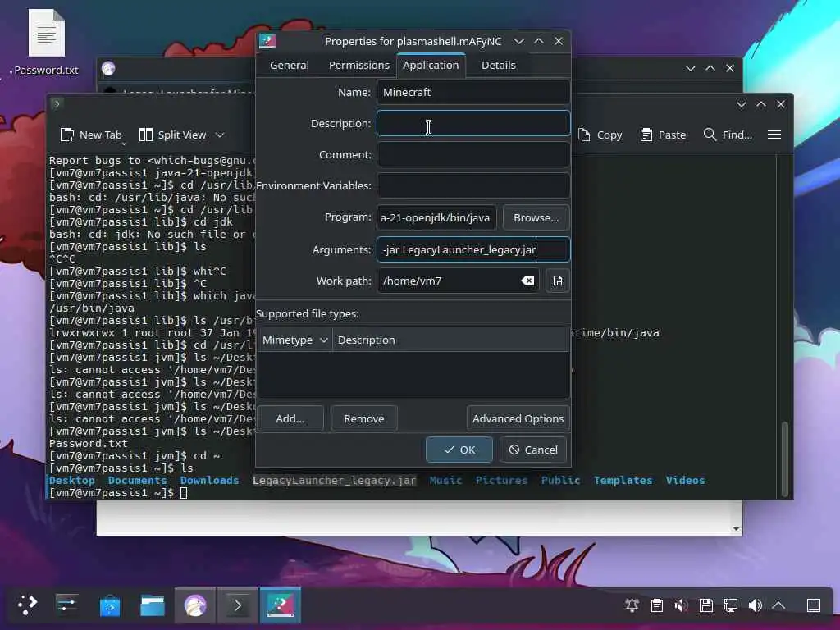This screenshot has height=630, width=840.
Task: Open Dolphin file manager from taskbar
Action: point(153,605)
